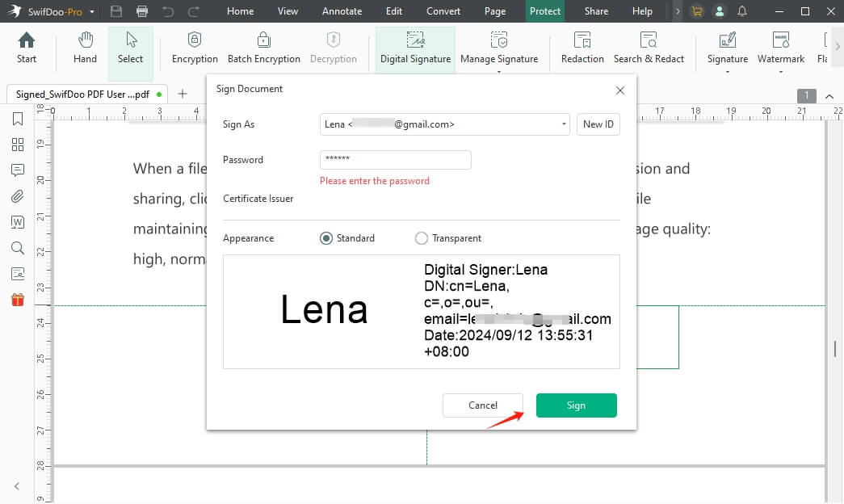This screenshot has height=504, width=844.
Task: Open the bookmarks panel in sidebar
Action: coord(17,120)
